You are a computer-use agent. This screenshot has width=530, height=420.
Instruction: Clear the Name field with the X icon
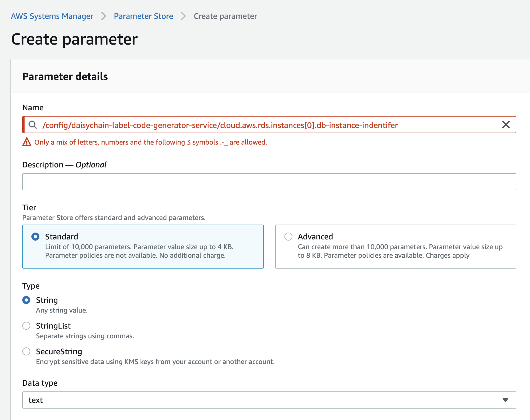(x=506, y=125)
